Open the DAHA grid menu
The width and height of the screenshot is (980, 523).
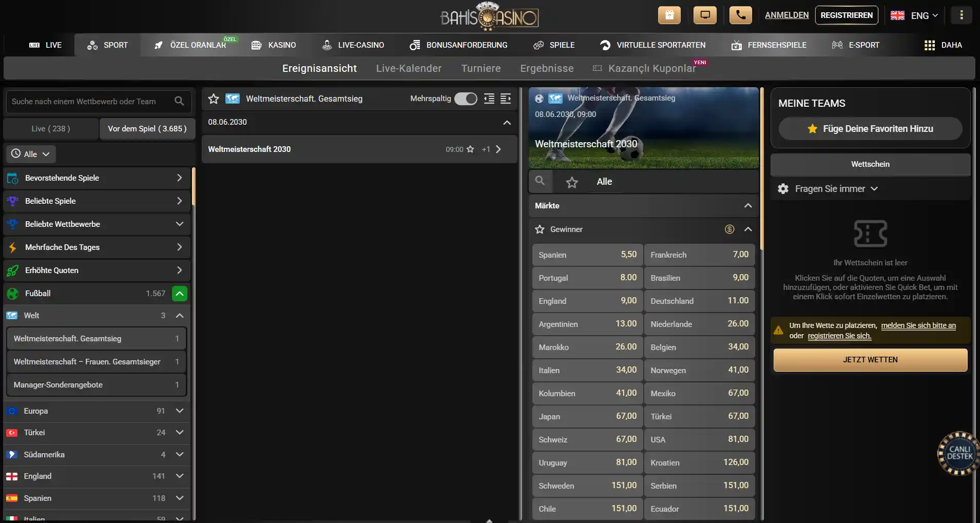pos(943,45)
